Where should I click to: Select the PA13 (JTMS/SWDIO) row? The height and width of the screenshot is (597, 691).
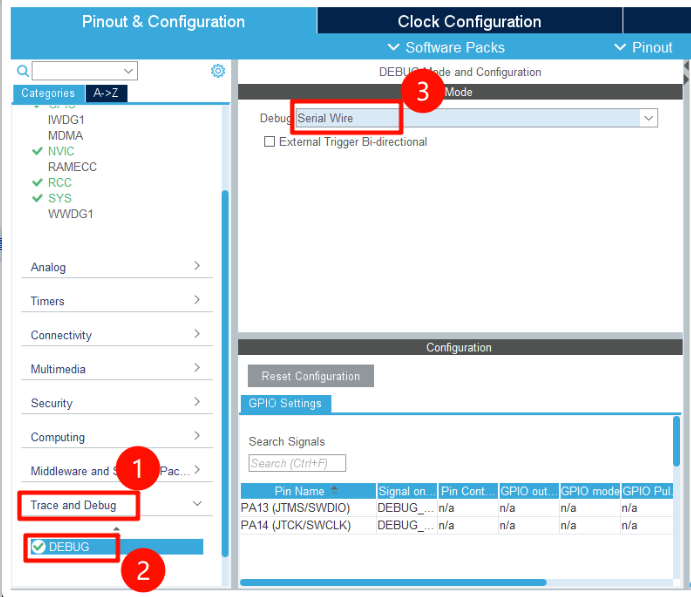457,508
